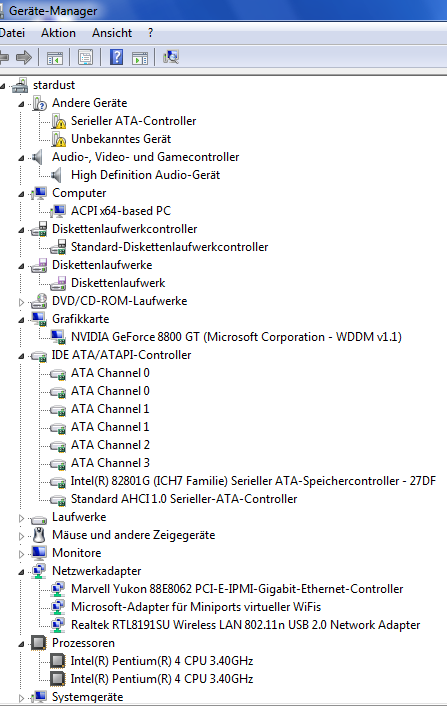
Task: Expand the Laufwerke category
Action: (x=21, y=518)
